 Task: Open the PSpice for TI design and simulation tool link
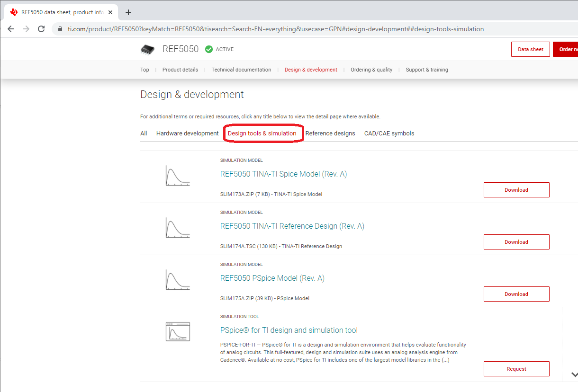(x=289, y=330)
